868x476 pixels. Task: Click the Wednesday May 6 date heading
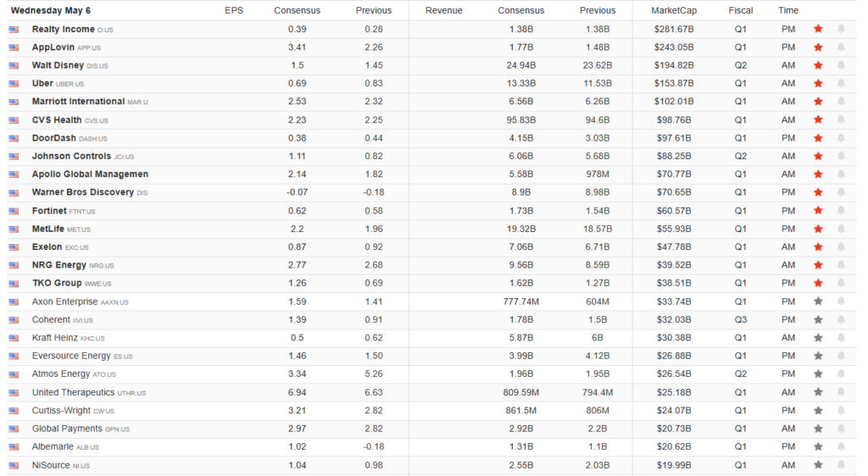coord(50,10)
